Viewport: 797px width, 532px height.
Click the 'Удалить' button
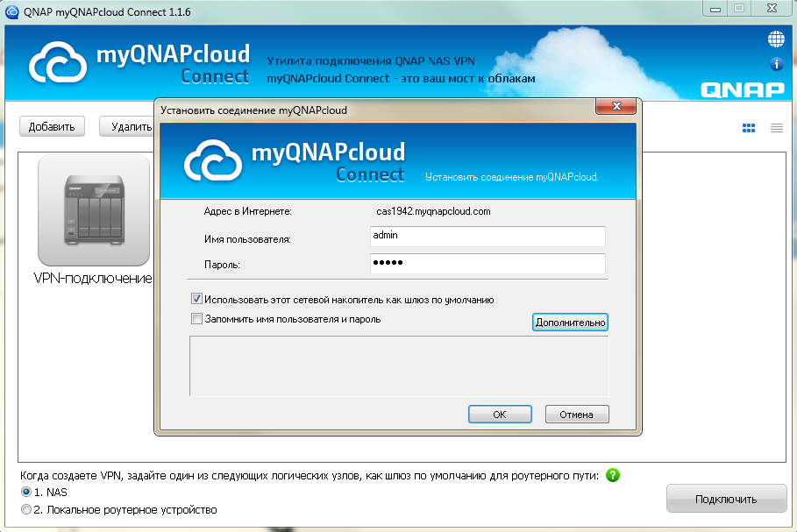(127, 126)
